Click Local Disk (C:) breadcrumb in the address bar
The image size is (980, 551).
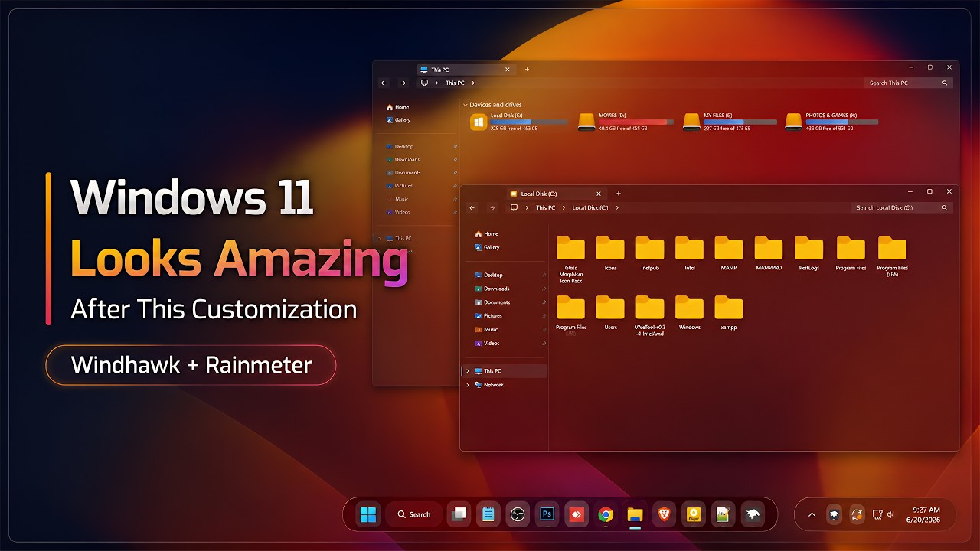590,207
